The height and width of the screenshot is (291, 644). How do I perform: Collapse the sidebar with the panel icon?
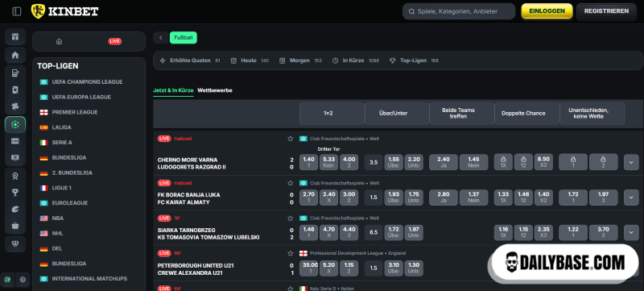click(x=16, y=11)
